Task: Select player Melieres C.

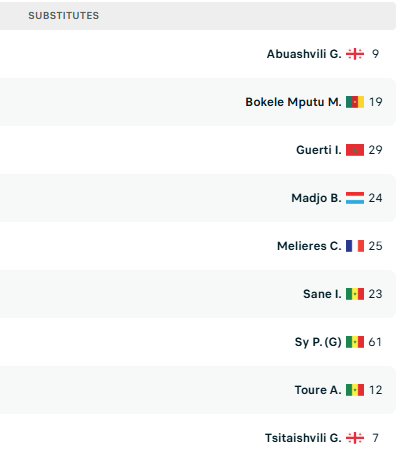Action: 309,246
